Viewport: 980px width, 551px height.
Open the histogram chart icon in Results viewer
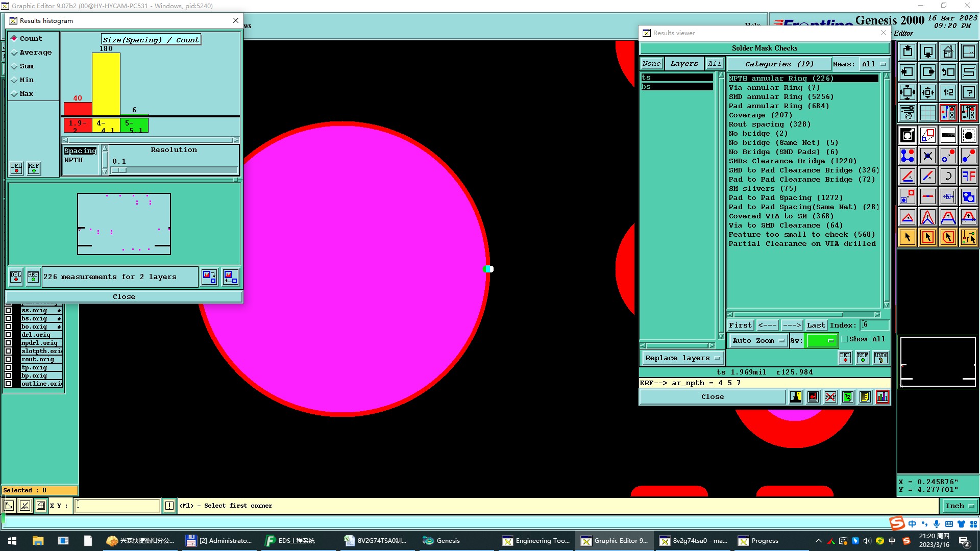[882, 397]
